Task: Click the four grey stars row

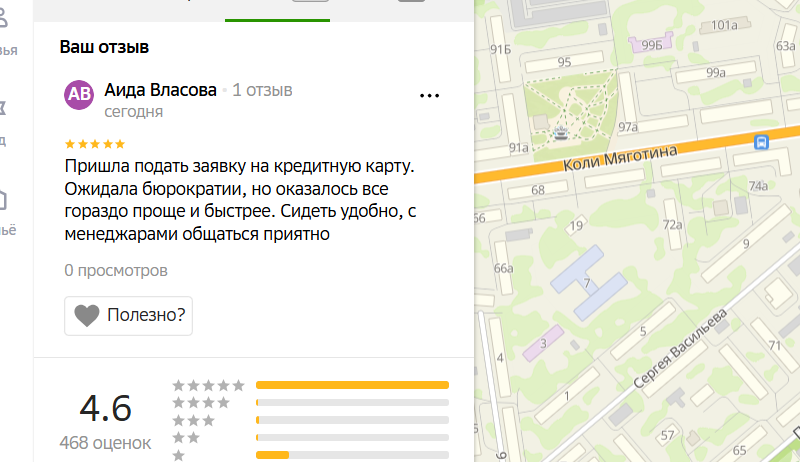Action: (x=201, y=403)
